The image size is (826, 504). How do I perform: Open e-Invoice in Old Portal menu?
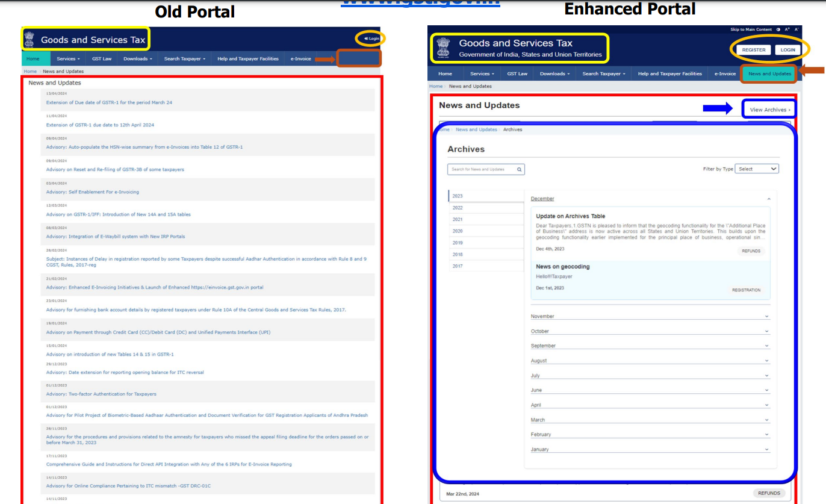pos(300,59)
